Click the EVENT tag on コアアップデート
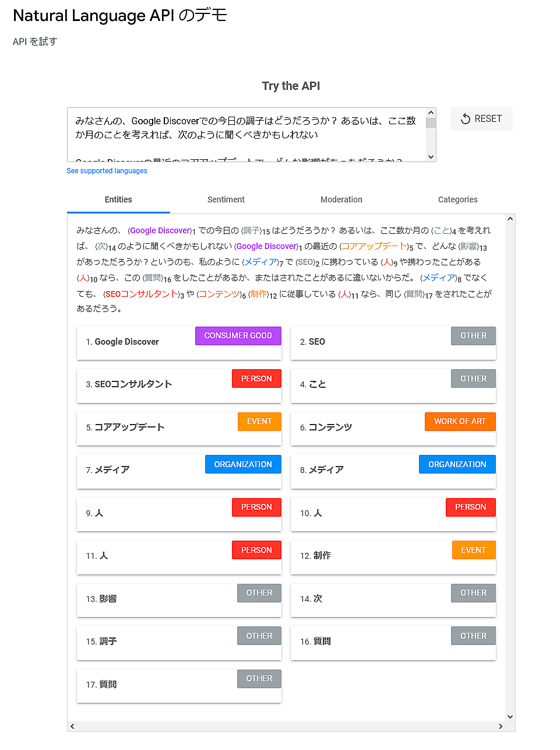 tap(259, 422)
